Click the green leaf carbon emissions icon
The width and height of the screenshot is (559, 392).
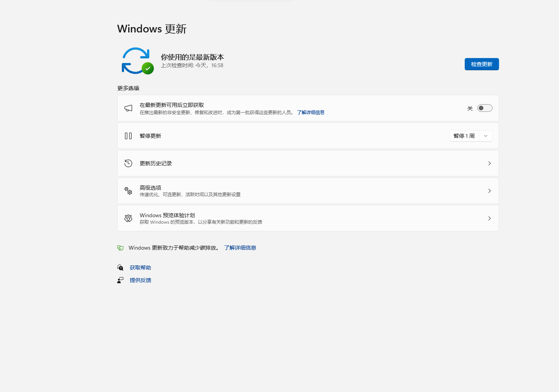[x=120, y=248]
